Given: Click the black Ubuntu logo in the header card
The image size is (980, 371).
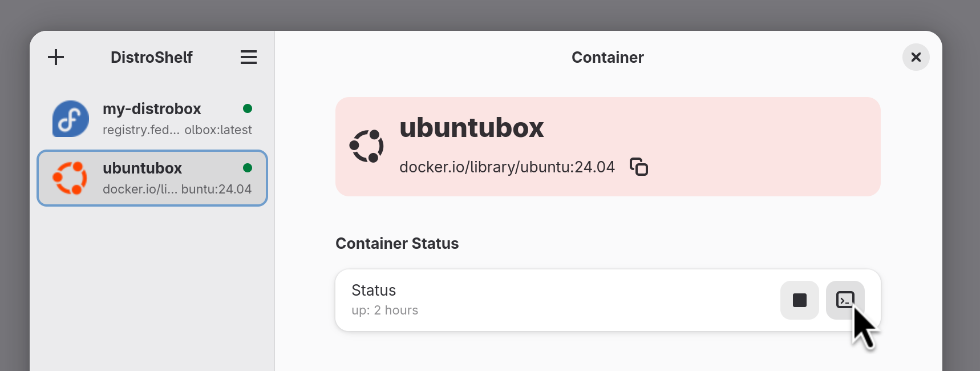Looking at the screenshot, I should (367, 146).
